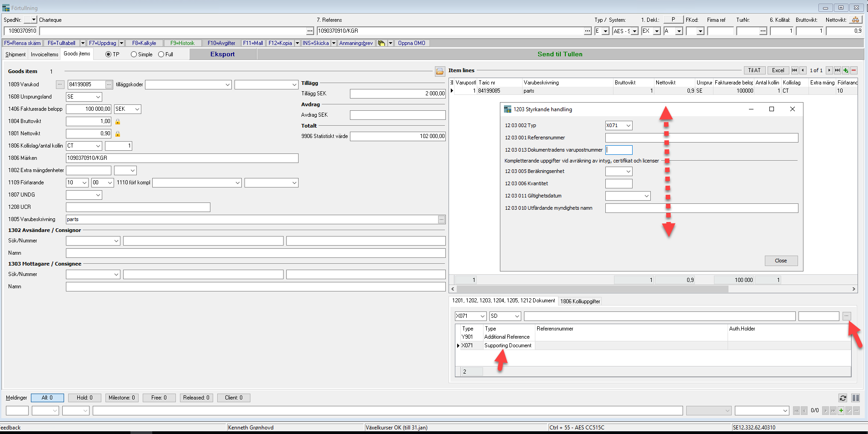This screenshot has height=434, width=868.
Task: Switch to the Simple view option
Action: 134,54
